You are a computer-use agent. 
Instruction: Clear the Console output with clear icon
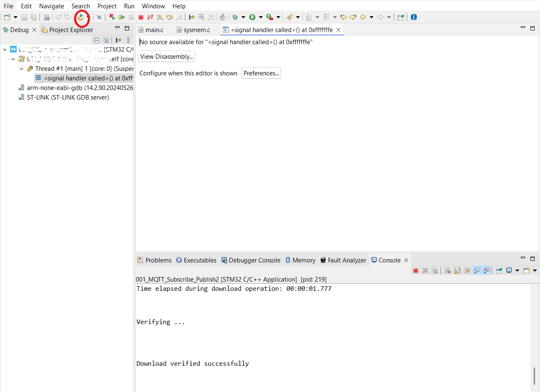(x=447, y=270)
